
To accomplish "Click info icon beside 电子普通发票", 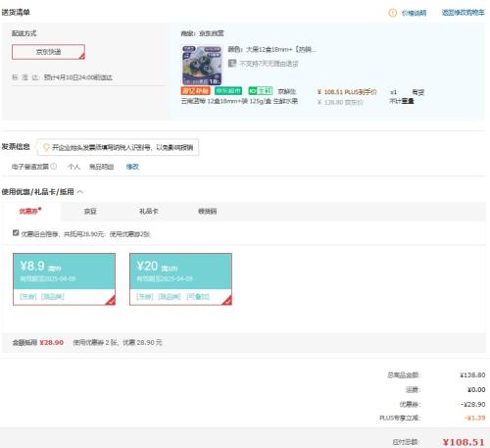I will 54,167.
